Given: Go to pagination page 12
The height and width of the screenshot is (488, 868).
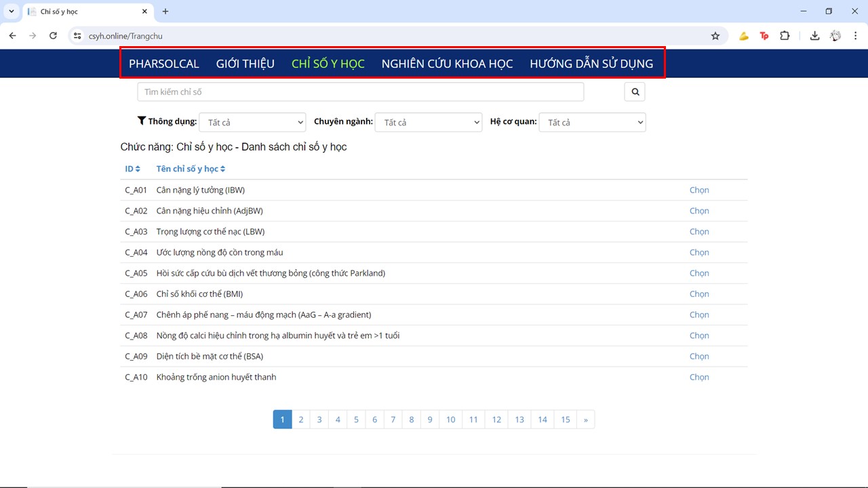Looking at the screenshot, I should point(496,420).
